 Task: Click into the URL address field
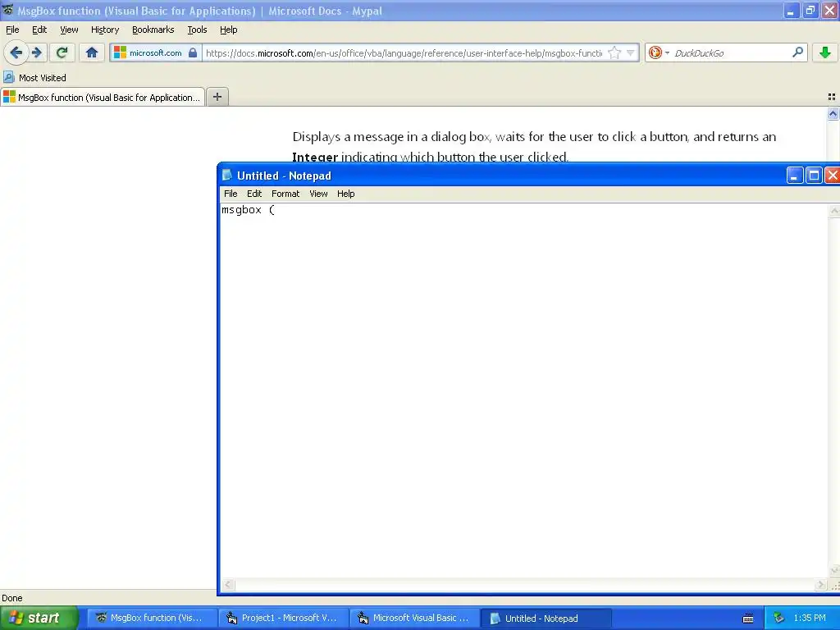(404, 52)
